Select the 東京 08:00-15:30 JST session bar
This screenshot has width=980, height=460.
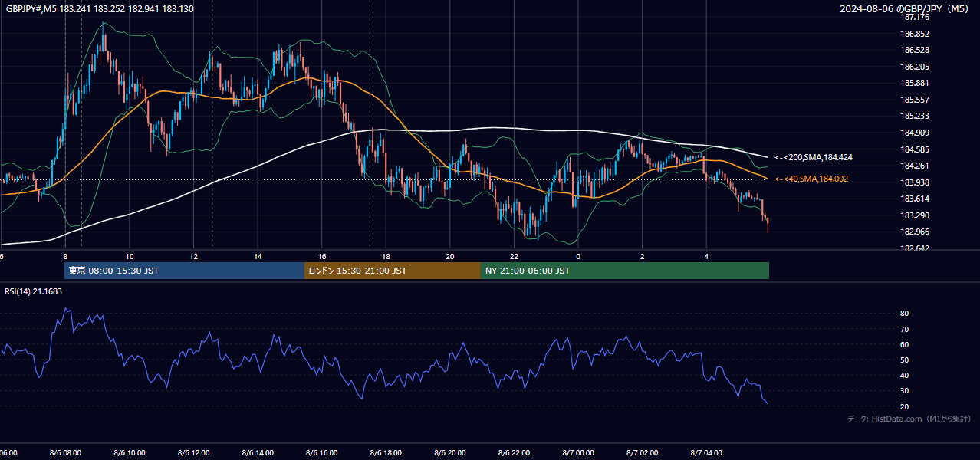pos(184,271)
